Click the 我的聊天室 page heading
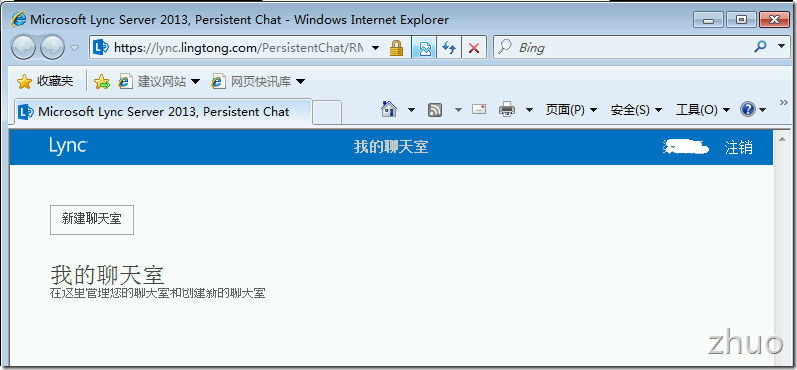The image size is (797, 370). pyautogui.click(x=107, y=275)
